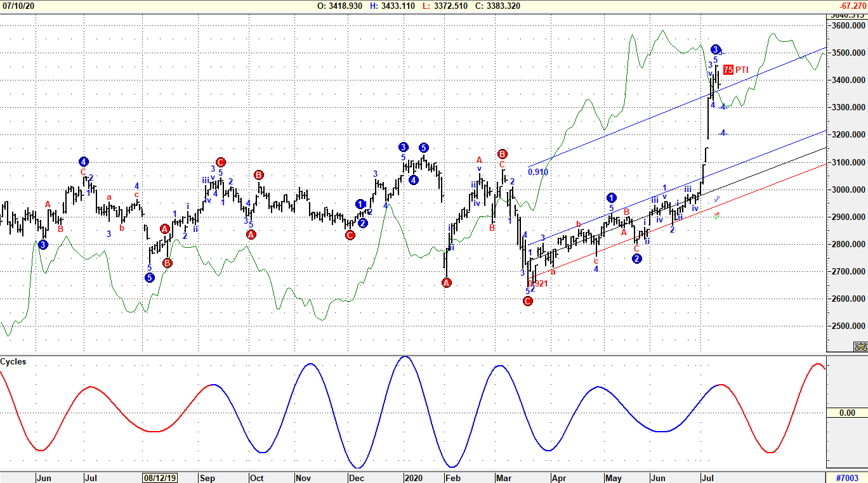This screenshot has height=483, width=868.
Task: Click the red 75 PTI indicator badge
Action: 728,70
